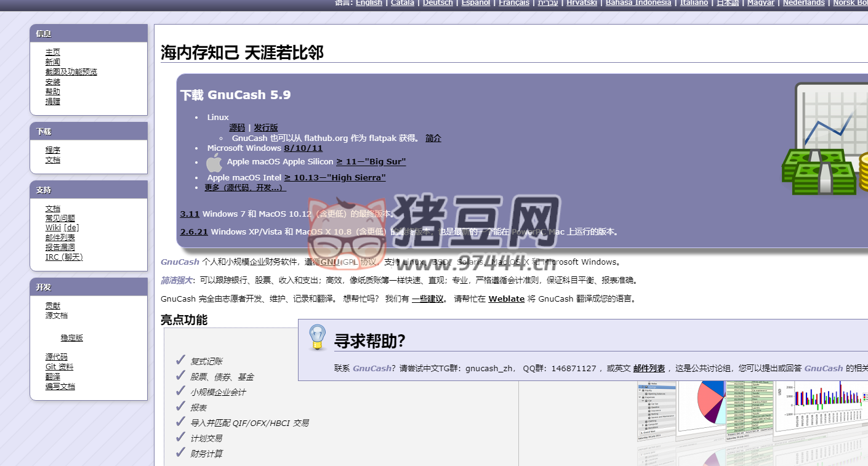868x466 pixels.
Task: Click the lightbulb help icon
Action: [x=317, y=337]
